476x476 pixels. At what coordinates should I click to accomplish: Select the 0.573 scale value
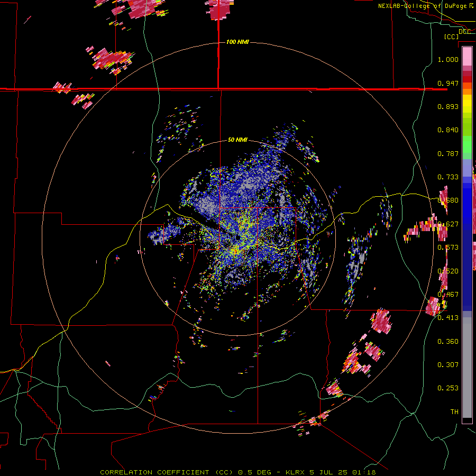point(448,248)
